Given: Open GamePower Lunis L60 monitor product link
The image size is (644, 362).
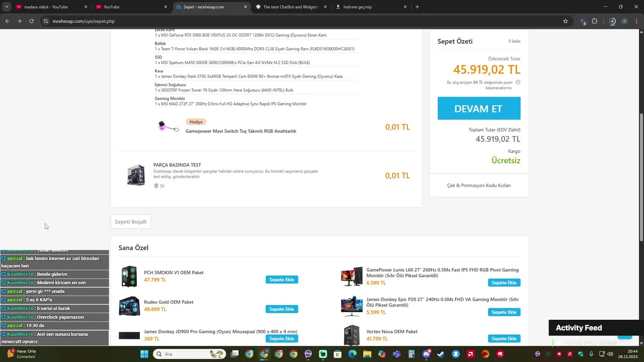Looking at the screenshot, I should point(442,273).
